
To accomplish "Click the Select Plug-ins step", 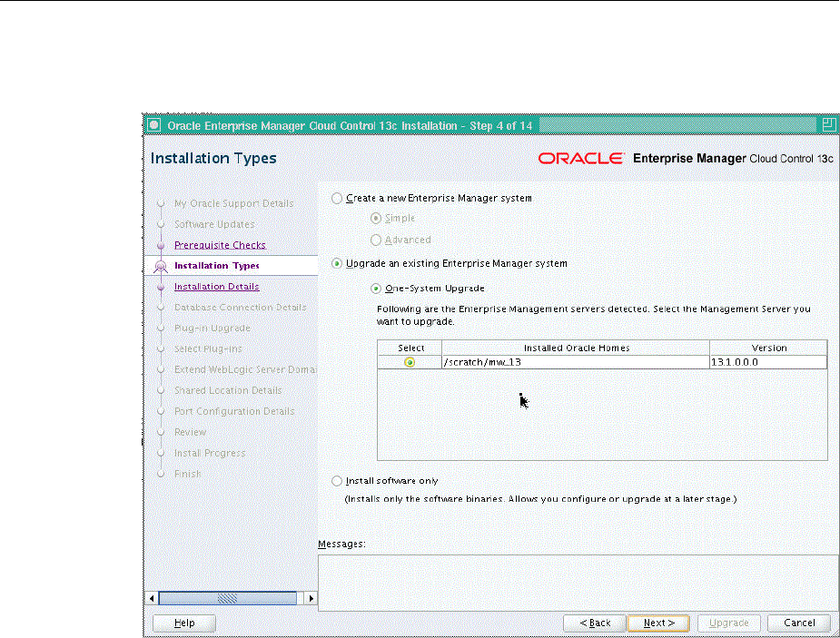I will coord(208,349).
